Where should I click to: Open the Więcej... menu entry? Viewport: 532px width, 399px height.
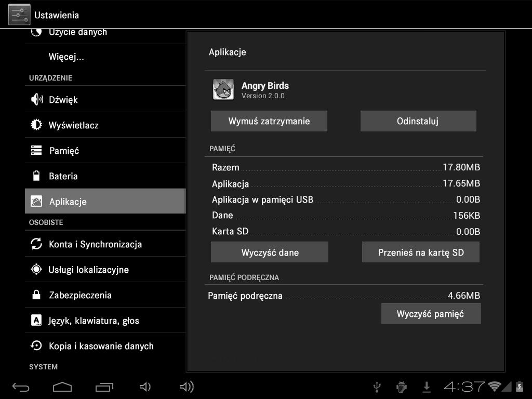[105, 57]
